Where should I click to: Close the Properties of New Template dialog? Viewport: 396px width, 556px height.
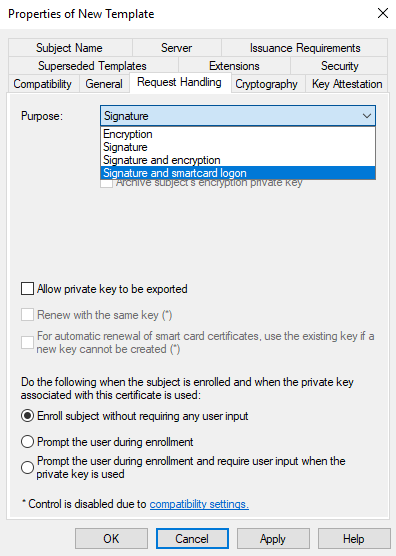pos(383,14)
